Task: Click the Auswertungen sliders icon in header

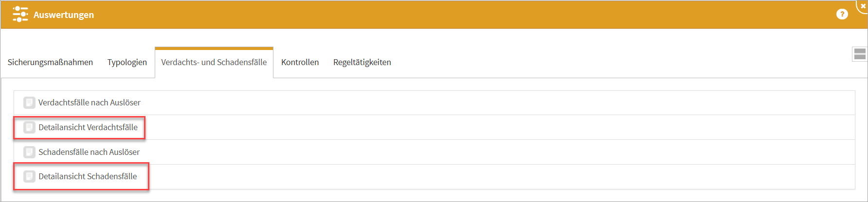Action: [20, 15]
